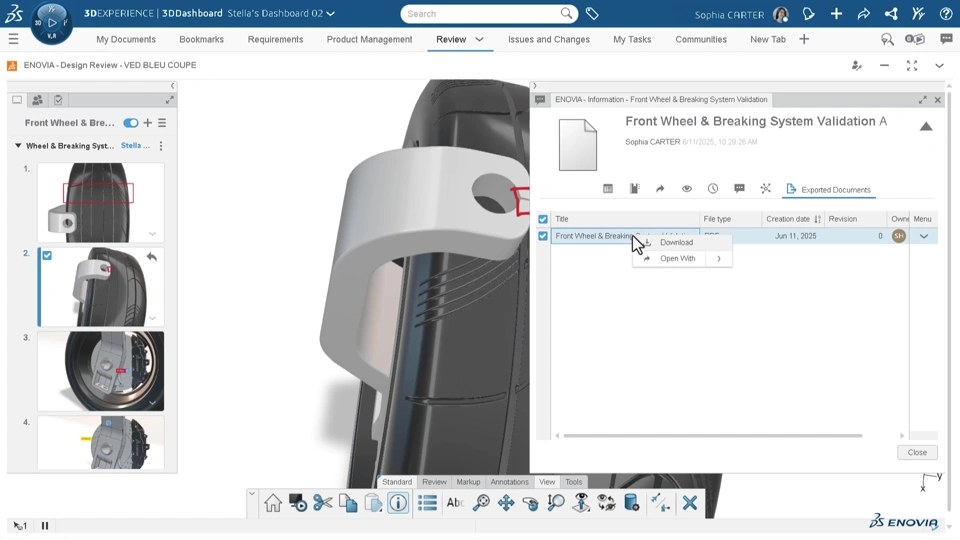The height and width of the screenshot is (540, 960).
Task: Click the slide 2 reply arrow
Action: tap(152, 257)
